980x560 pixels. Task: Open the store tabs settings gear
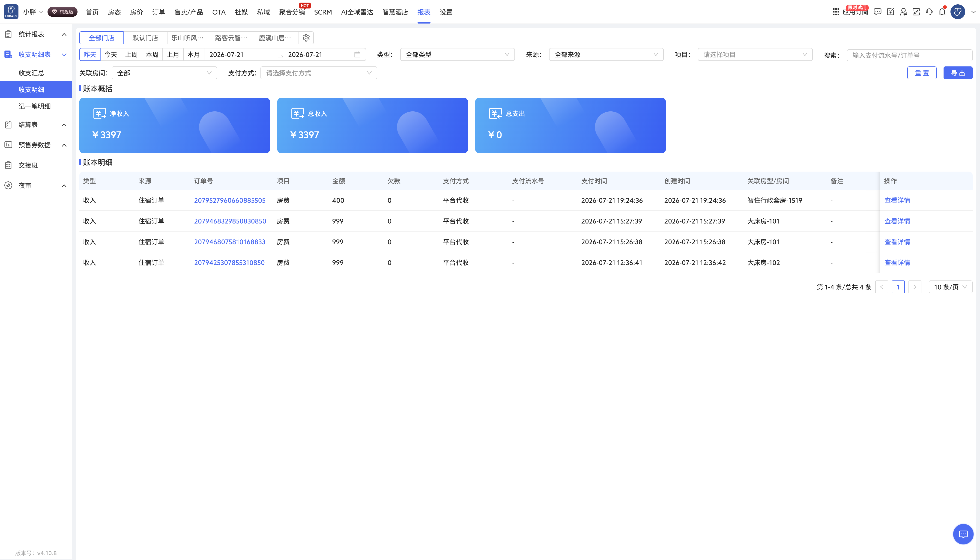306,38
